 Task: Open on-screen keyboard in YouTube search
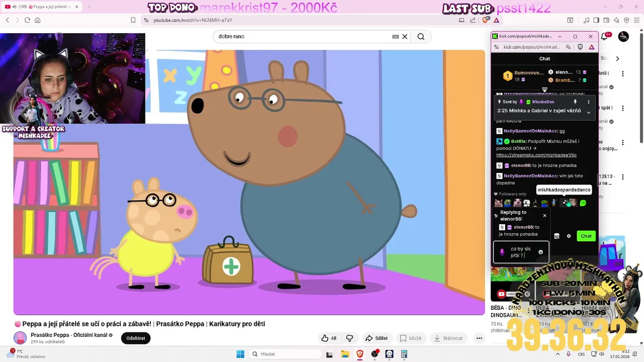pyautogui.click(x=395, y=36)
